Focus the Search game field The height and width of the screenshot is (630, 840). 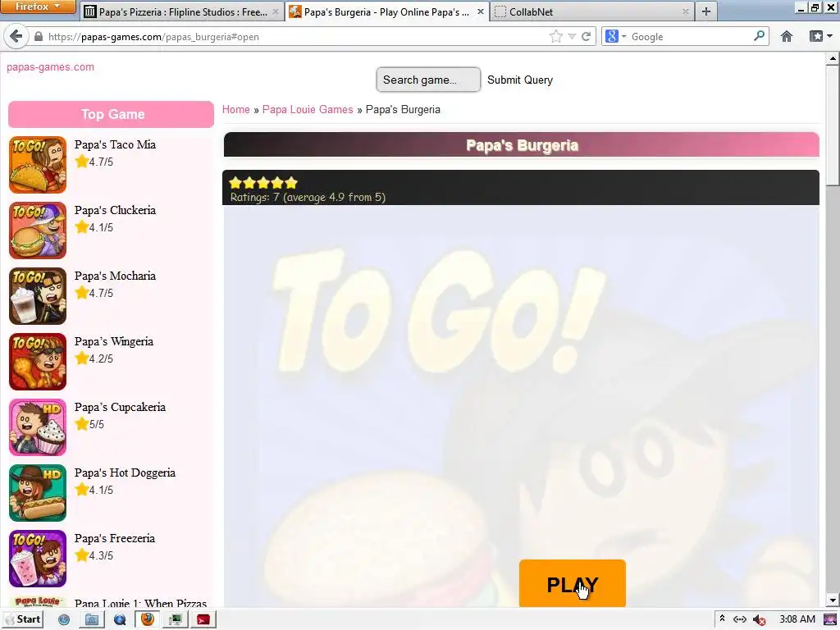point(428,80)
